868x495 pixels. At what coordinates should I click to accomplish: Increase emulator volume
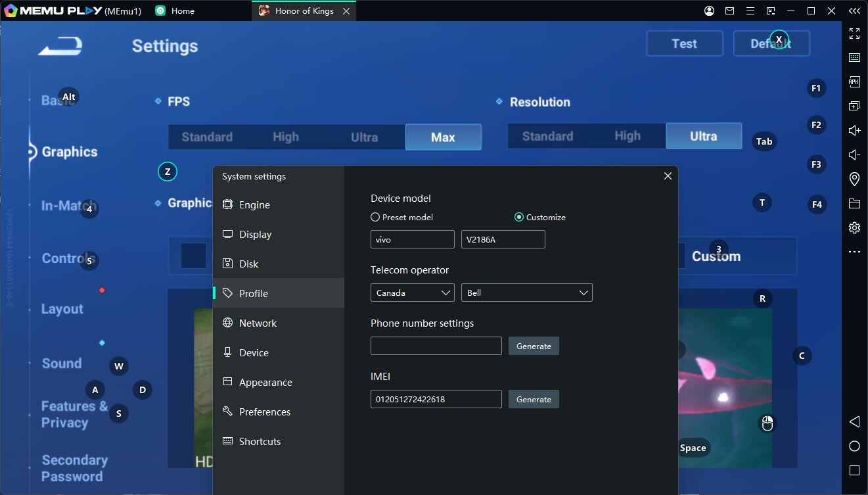coord(854,130)
